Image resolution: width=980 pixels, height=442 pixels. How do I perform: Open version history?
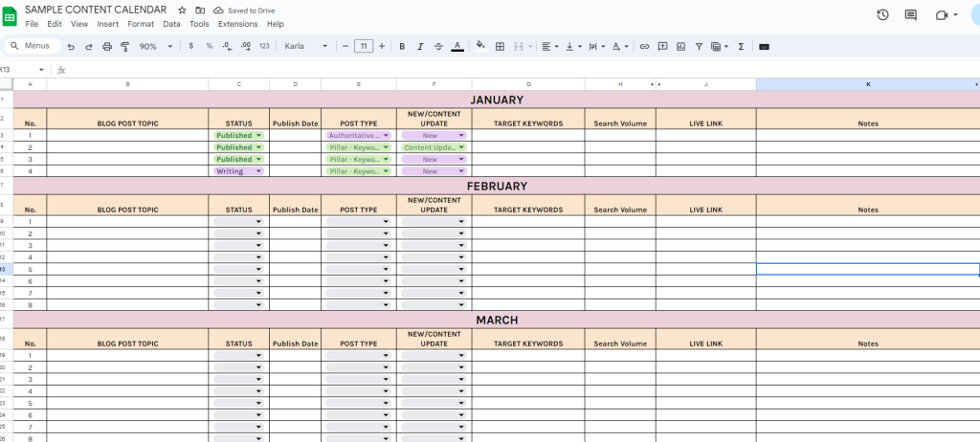[x=882, y=15]
